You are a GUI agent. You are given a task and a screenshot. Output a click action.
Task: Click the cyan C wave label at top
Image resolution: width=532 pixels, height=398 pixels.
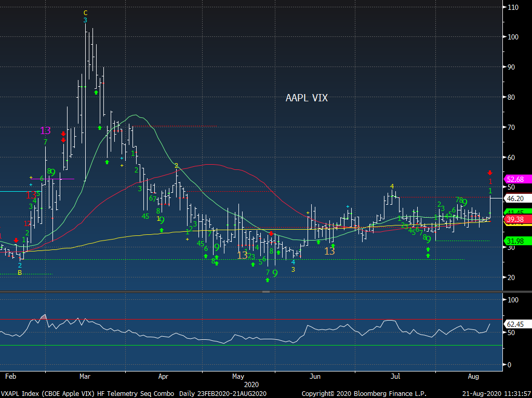coord(86,11)
